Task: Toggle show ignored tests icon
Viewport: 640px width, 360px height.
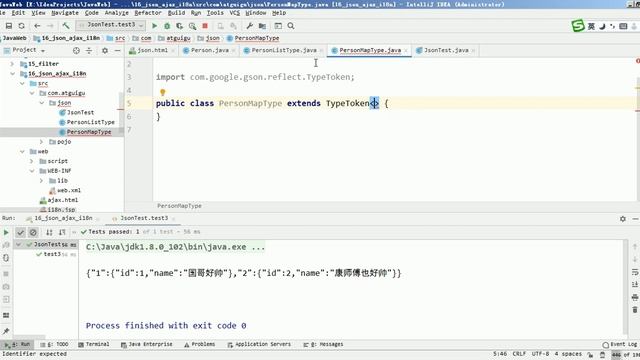Action: tap(33, 232)
